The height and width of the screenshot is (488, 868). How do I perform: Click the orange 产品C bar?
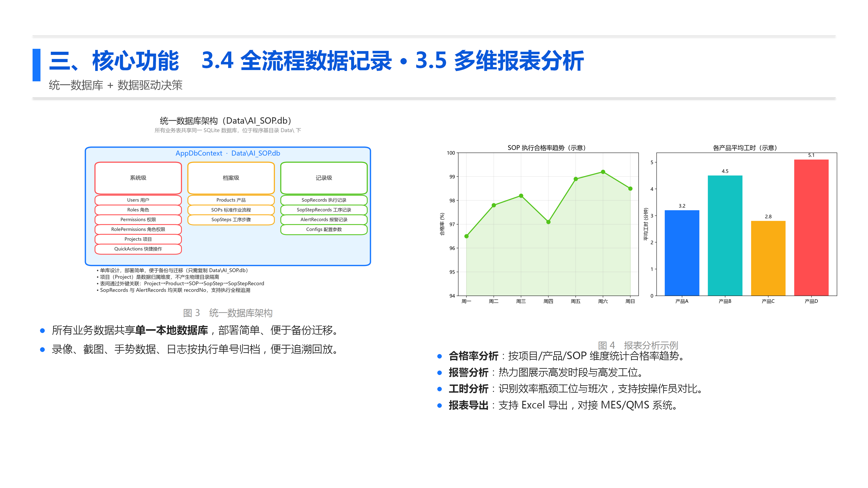pyautogui.click(x=768, y=258)
